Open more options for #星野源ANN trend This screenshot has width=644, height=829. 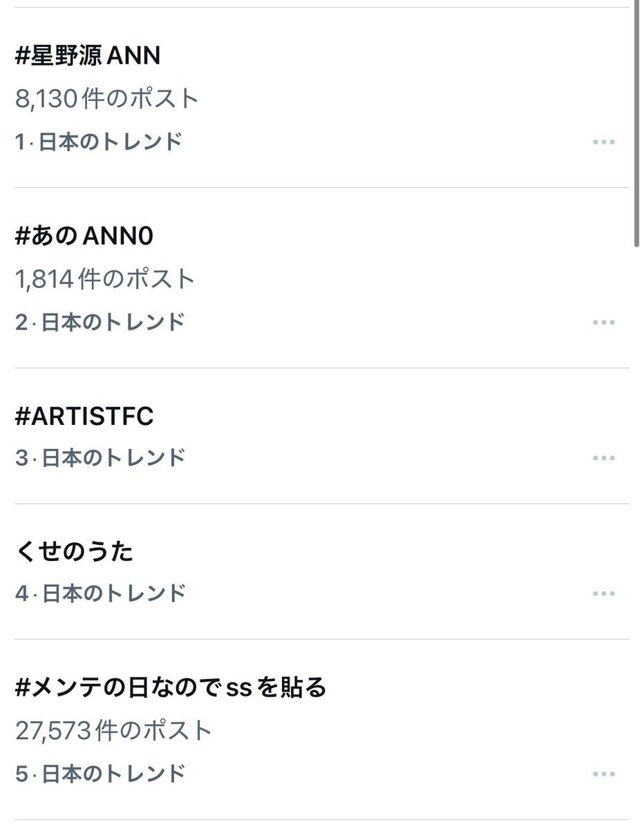coord(603,142)
